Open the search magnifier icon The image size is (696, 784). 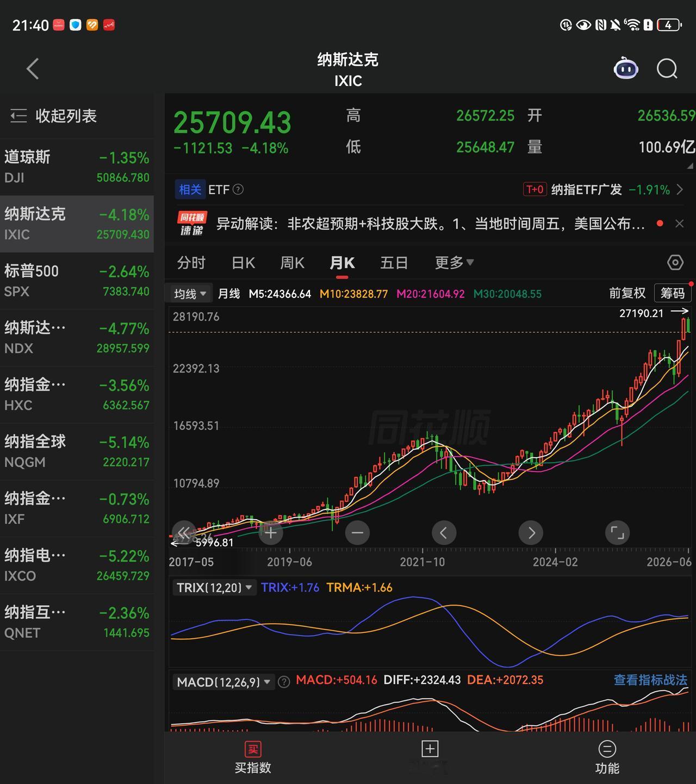pos(667,69)
